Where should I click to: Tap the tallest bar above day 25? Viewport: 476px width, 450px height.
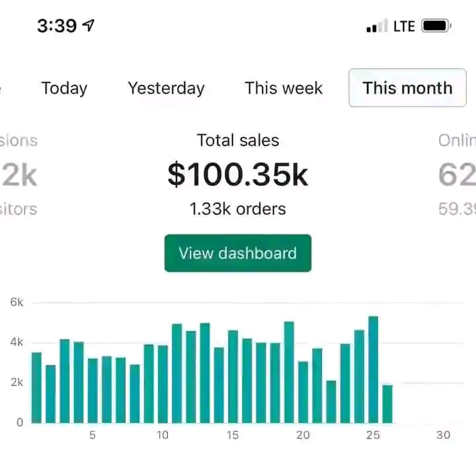pos(373,370)
